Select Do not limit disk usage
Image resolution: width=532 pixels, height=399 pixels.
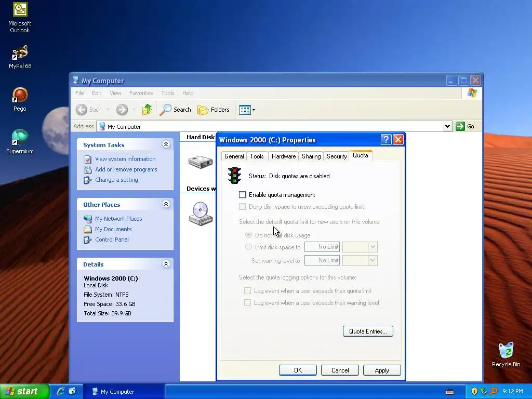pos(249,235)
